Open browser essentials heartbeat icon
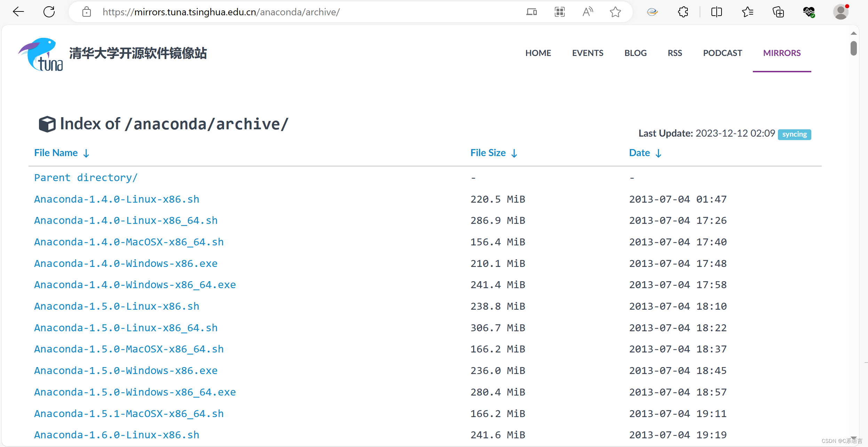The width and height of the screenshot is (868, 447). tap(809, 12)
